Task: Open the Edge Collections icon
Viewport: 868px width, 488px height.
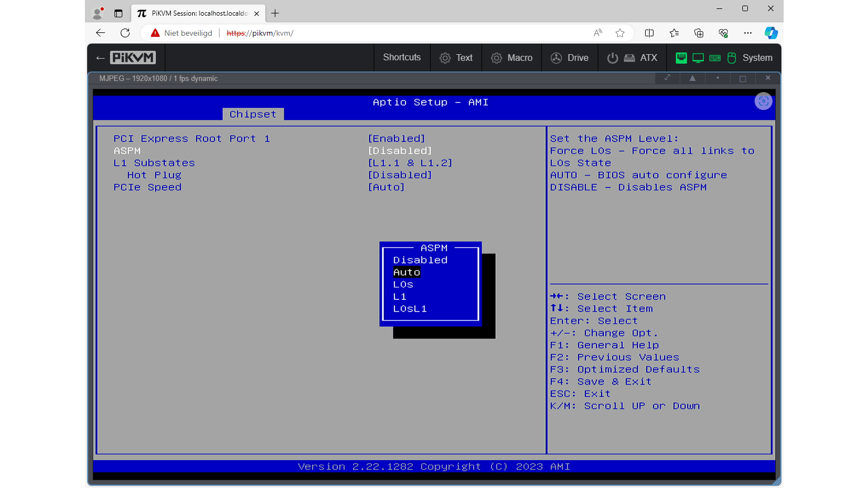Action: click(x=699, y=33)
